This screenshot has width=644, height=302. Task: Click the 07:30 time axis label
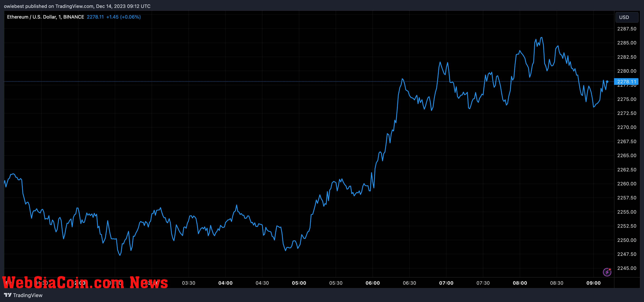pos(483,283)
